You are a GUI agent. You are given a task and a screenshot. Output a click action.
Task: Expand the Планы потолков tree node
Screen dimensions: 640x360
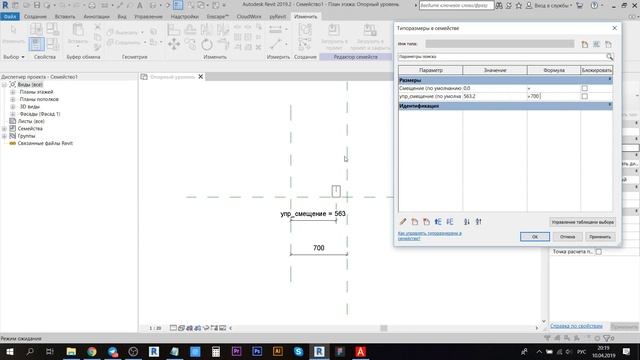[x=13, y=99]
